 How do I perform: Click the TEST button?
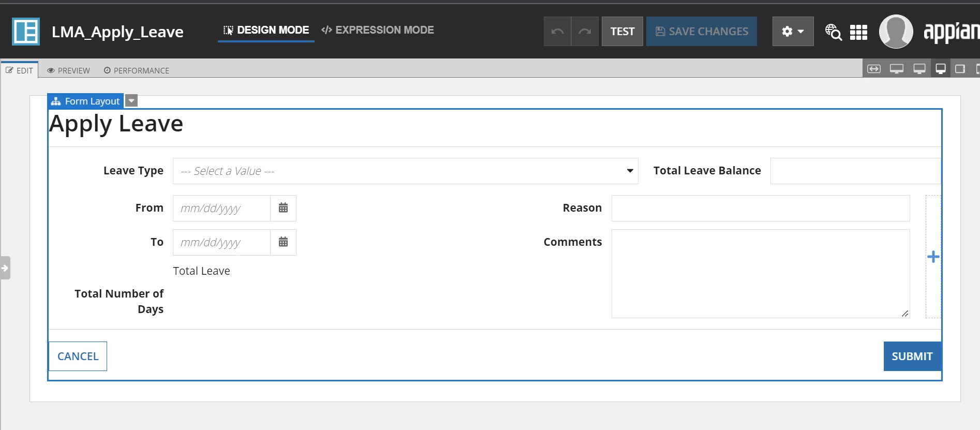[622, 32]
